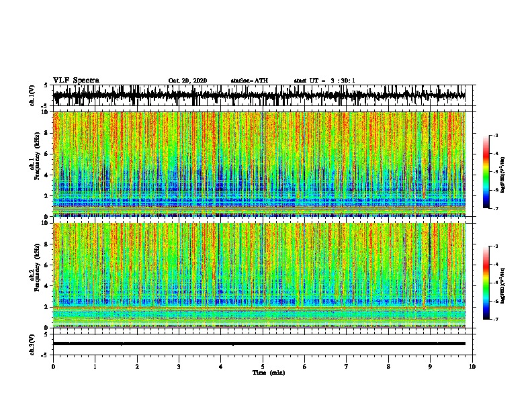Click the ch.3 flat waveform trace
Image resolution: width=532 pixels, height=411 pixels.
(x=259, y=344)
